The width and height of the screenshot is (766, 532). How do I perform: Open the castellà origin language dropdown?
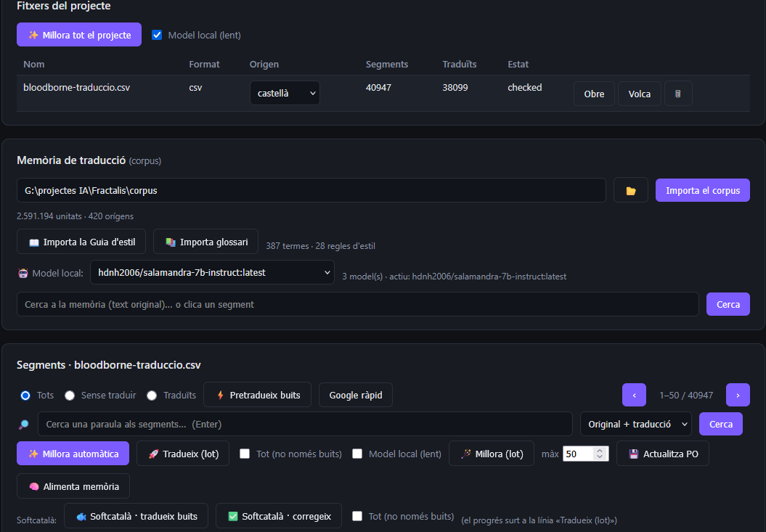tap(285, 93)
